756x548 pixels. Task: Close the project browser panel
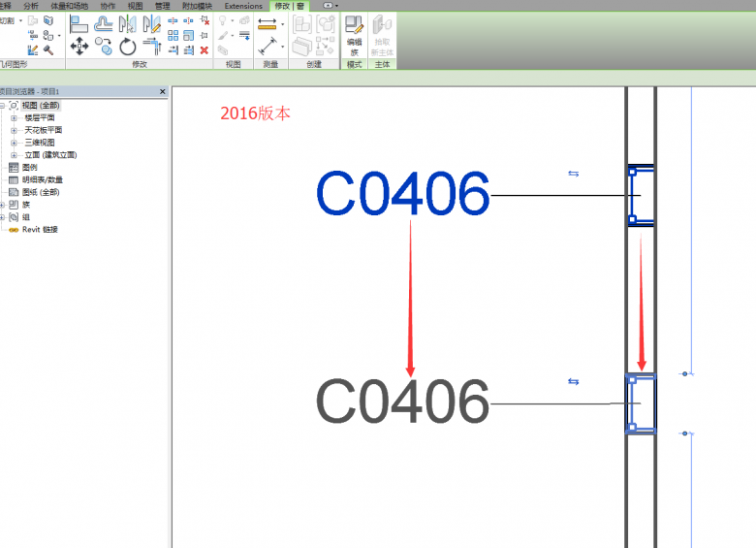pyautogui.click(x=163, y=91)
